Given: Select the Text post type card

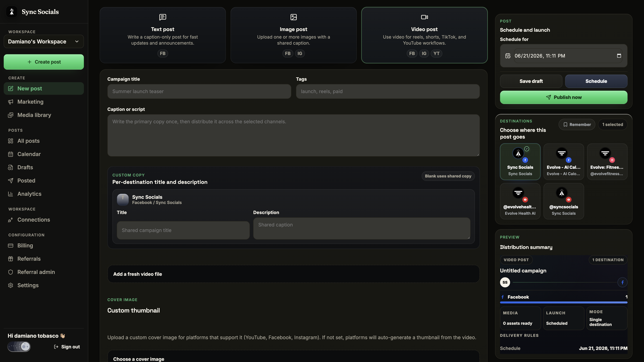Looking at the screenshot, I should (x=163, y=35).
